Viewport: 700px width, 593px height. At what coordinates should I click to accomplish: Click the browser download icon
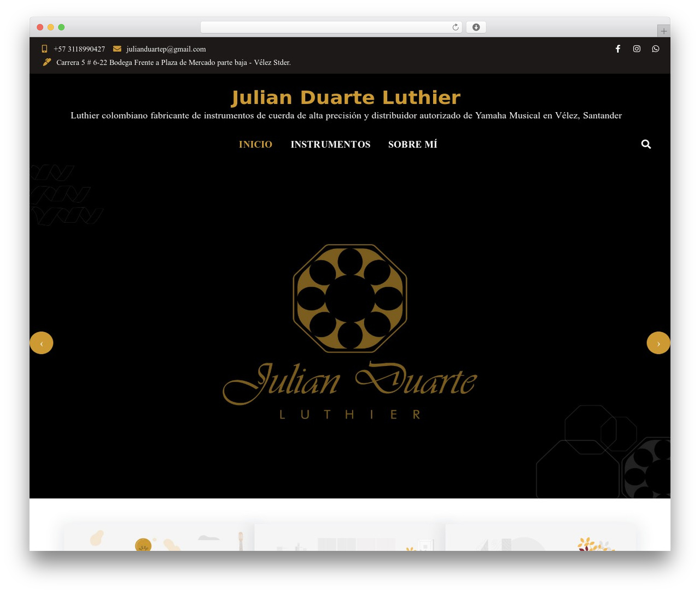476,27
